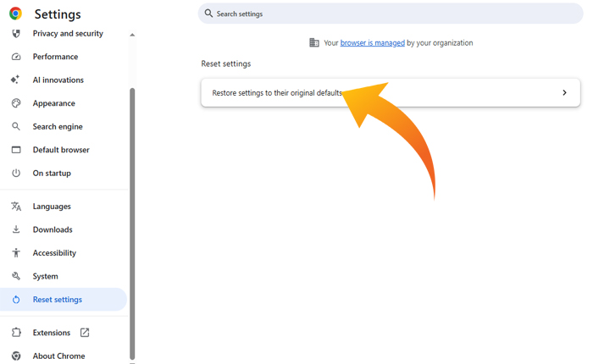Click the Languages translate icon

15,207
